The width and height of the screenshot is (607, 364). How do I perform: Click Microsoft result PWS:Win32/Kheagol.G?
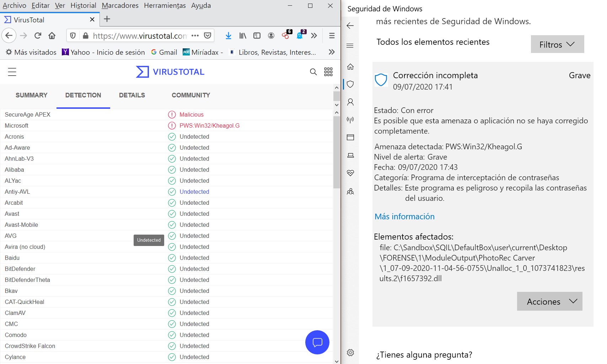tap(209, 125)
